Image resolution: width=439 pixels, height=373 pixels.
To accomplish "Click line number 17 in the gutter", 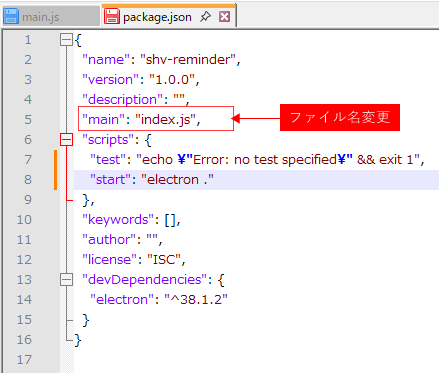I will tap(24, 360).
